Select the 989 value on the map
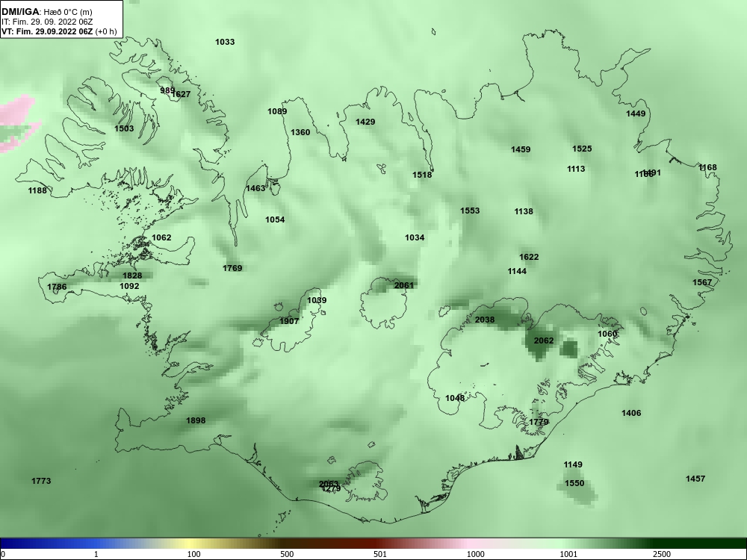Image resolution: width=747 pixels, height=560 pixels. [167, 90]
